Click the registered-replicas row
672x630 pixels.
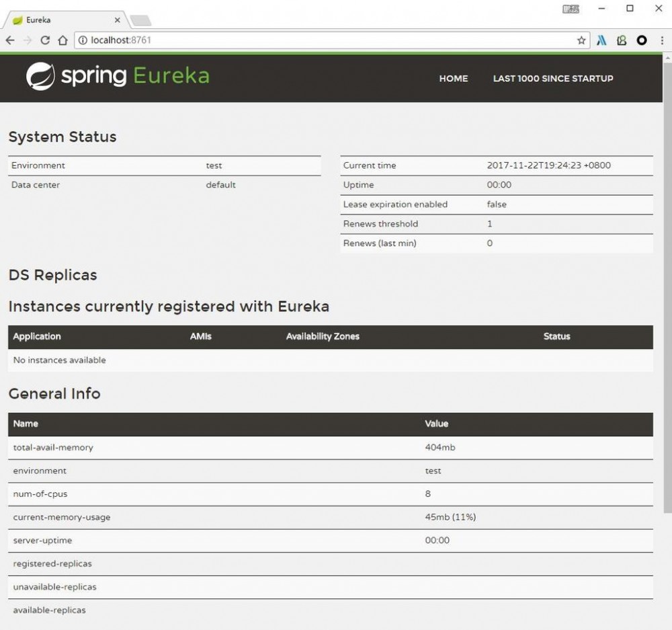331,564
